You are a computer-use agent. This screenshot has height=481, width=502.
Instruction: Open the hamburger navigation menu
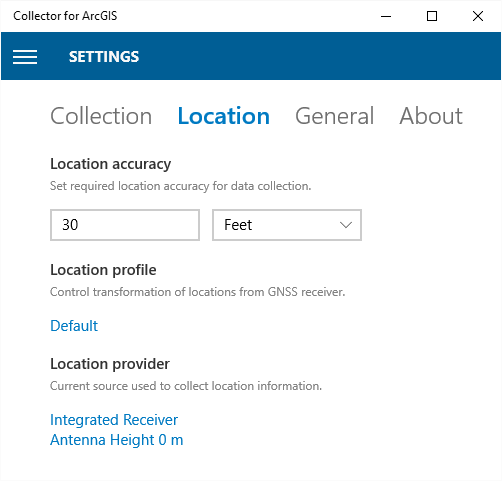pyautogui.click(x=25, y=57)
